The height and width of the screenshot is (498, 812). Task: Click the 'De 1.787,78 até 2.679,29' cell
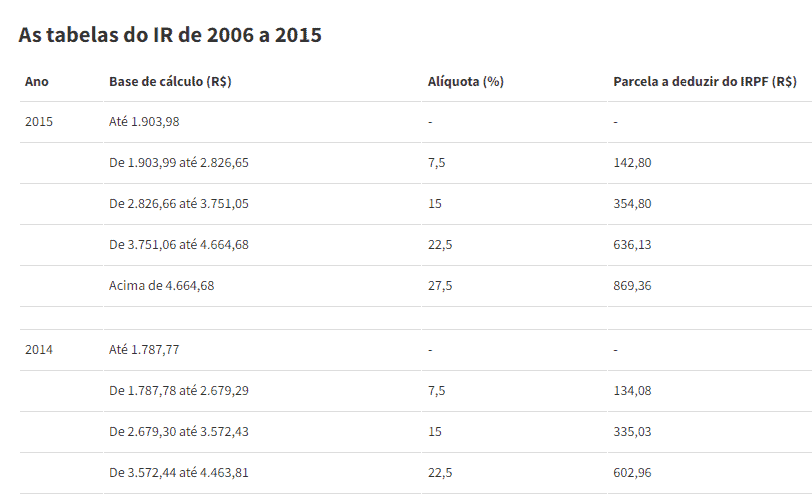click(178, 391)
